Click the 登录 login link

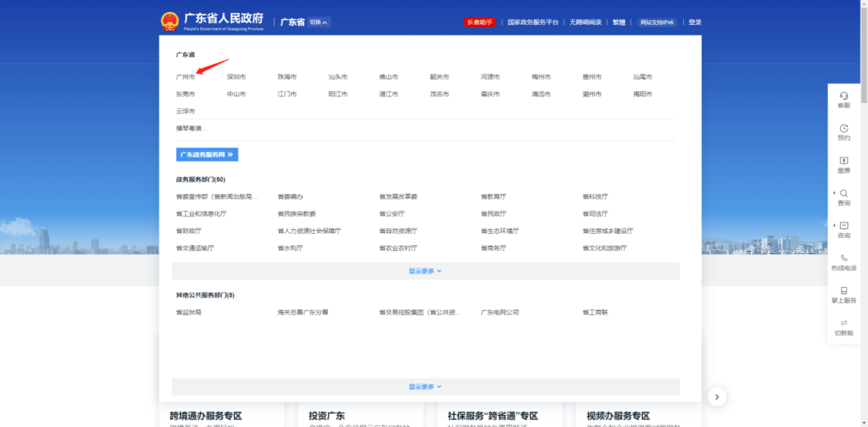[694, 23]
